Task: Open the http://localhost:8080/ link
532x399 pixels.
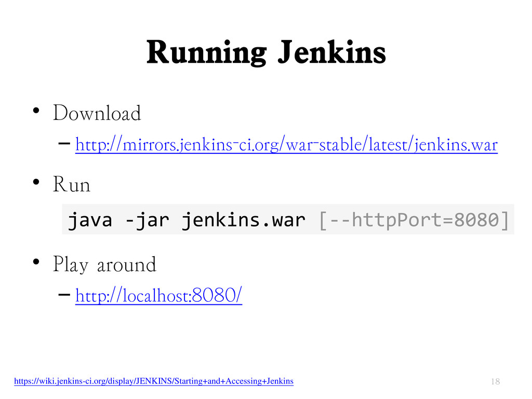Action: pos(159,295)
